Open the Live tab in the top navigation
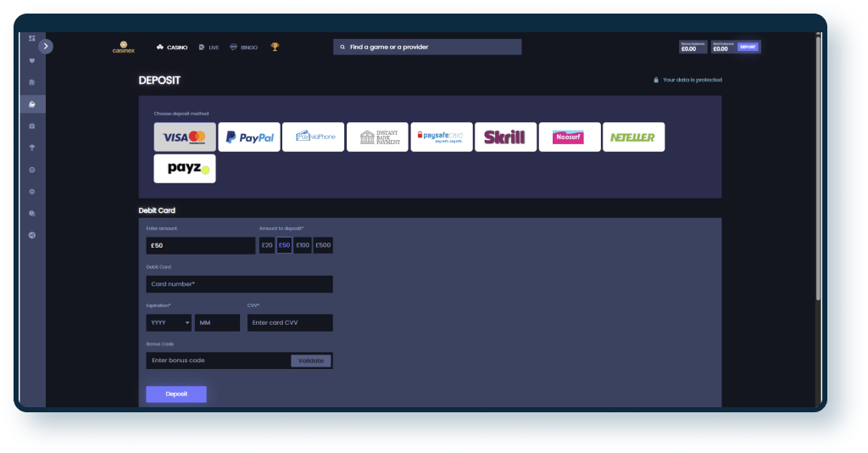The width and height of the screenshot is (868, 453). [209, 48]
